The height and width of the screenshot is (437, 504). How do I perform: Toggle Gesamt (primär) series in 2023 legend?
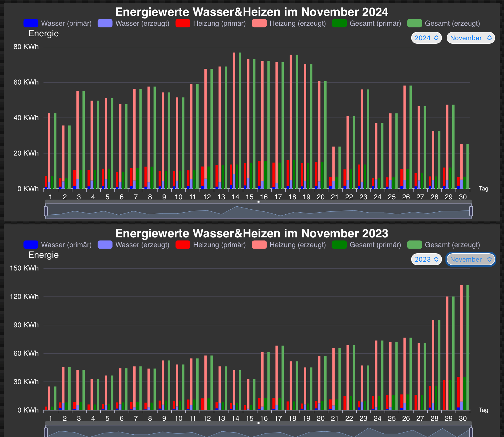pos(367,245)
